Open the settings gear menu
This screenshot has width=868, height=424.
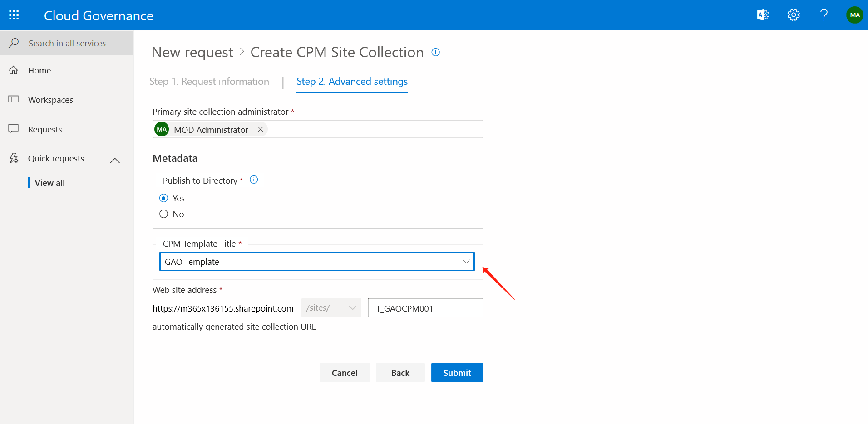click(x=793, y=15)
